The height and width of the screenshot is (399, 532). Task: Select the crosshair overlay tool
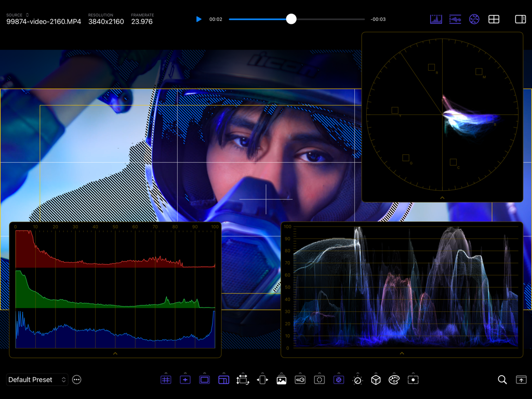pyautogui.click(x=185, y=379)
